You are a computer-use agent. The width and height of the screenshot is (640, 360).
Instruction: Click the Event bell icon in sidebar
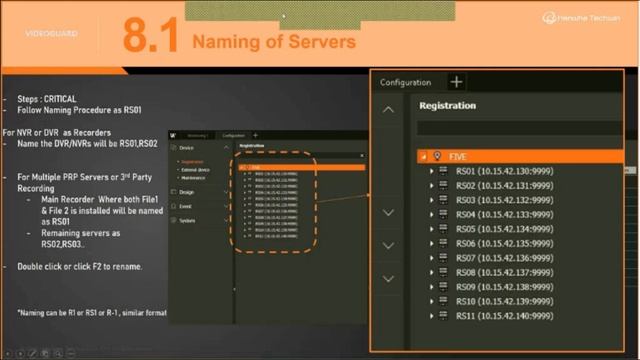(x=173, y=206)
